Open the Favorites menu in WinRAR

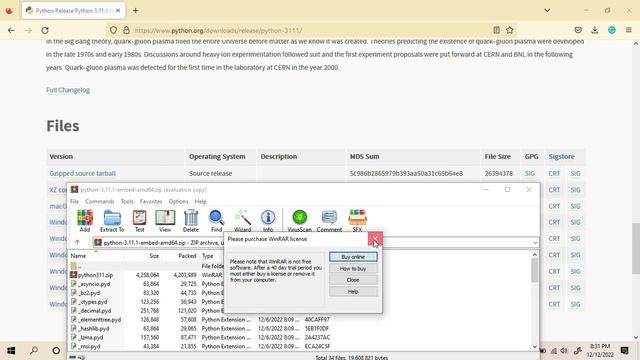pyautogui.click(x=151, y=202)
